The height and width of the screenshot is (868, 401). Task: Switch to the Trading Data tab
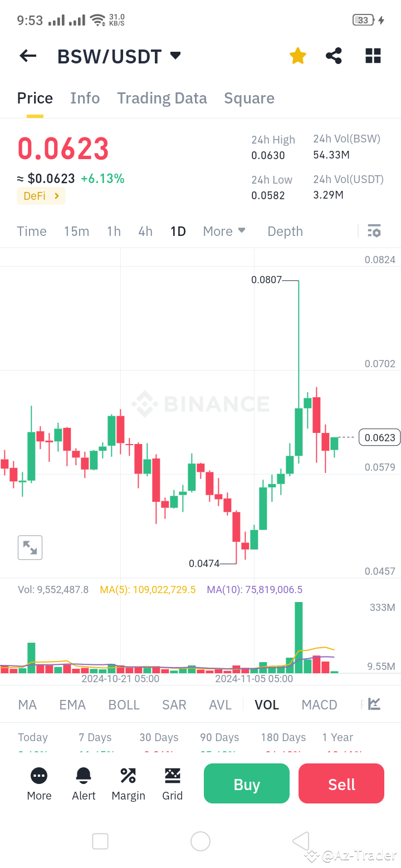click(x=162, y=98)
